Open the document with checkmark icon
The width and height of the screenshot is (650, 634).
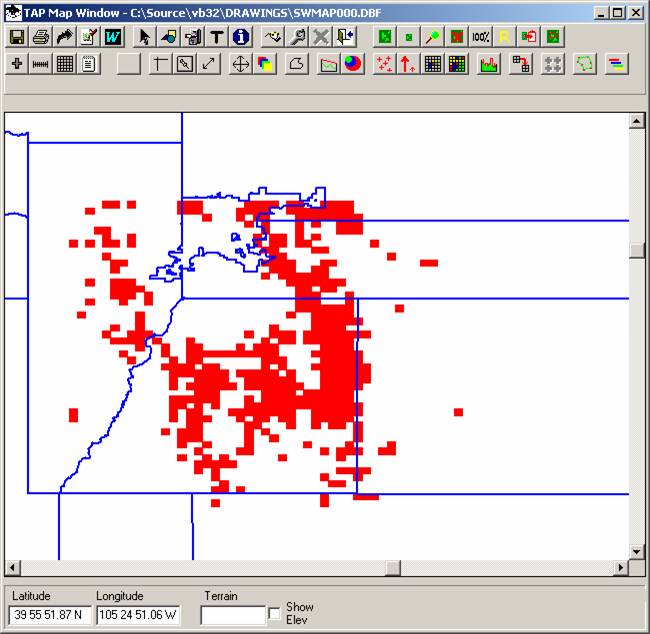tap(89, 37)
